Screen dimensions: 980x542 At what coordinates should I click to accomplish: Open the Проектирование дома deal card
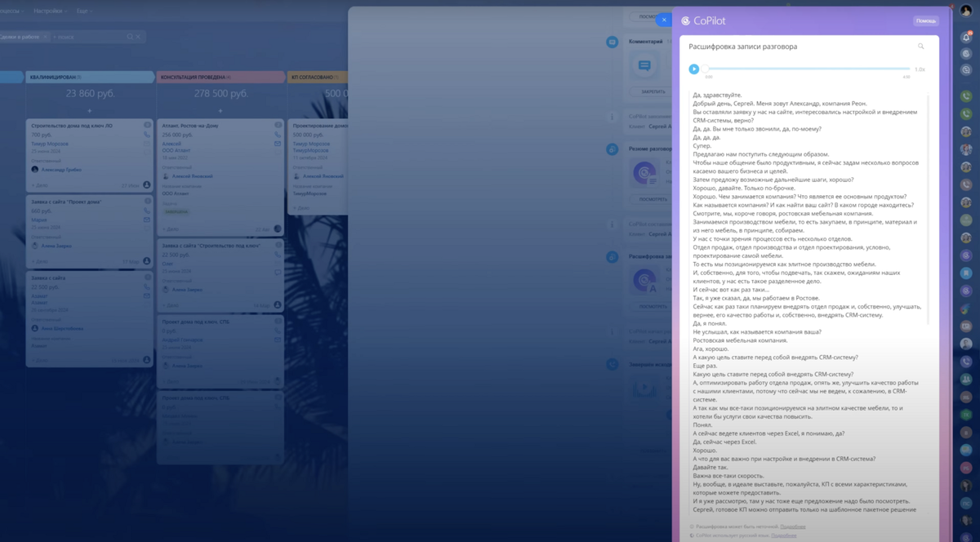321,126
